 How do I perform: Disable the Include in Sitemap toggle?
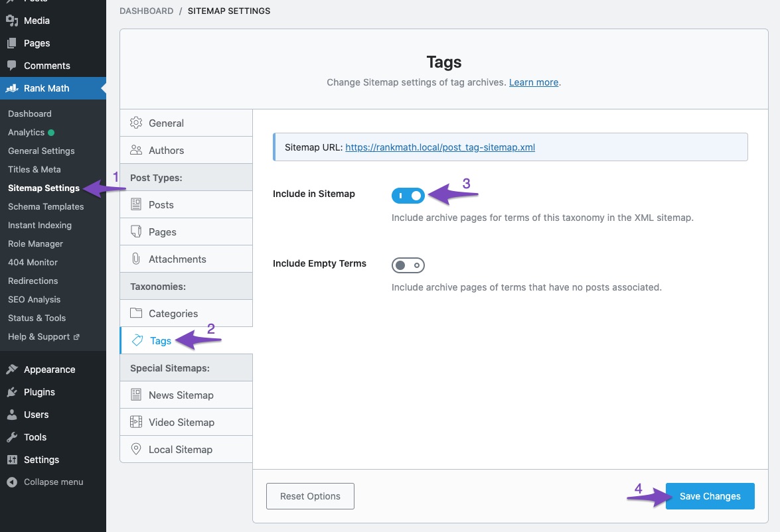[408, 196]
